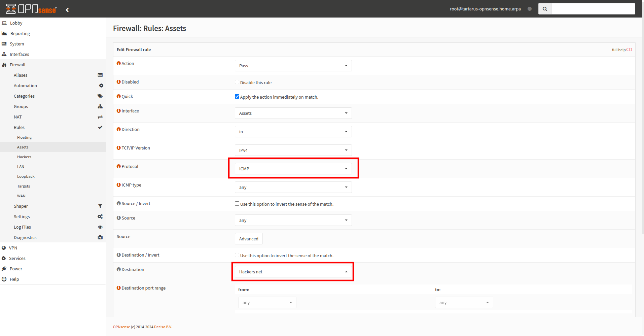
Task: Enable the Disable this rule checkbox
Action: click(237, 82)
